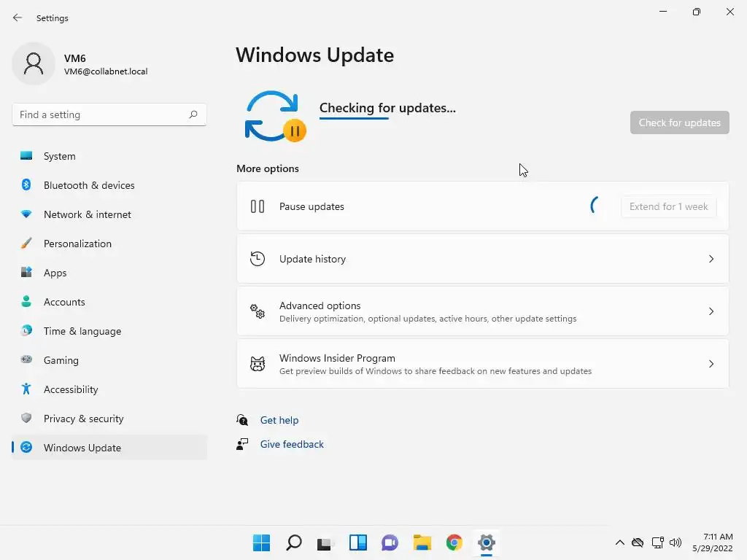The image size is (747, 560).
Task: Select Privacy & security in the sidebar
Action: tap(109, 419)
